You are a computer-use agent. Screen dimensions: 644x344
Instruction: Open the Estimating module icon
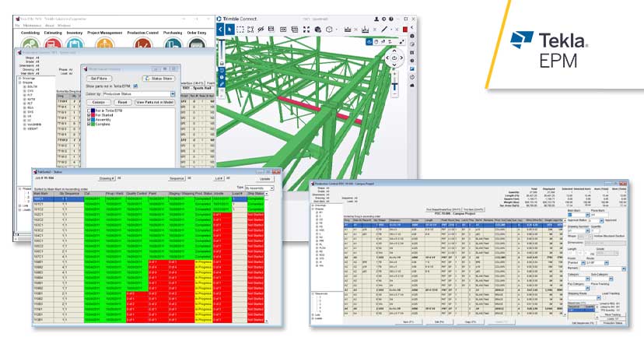[x=53, y=43]
